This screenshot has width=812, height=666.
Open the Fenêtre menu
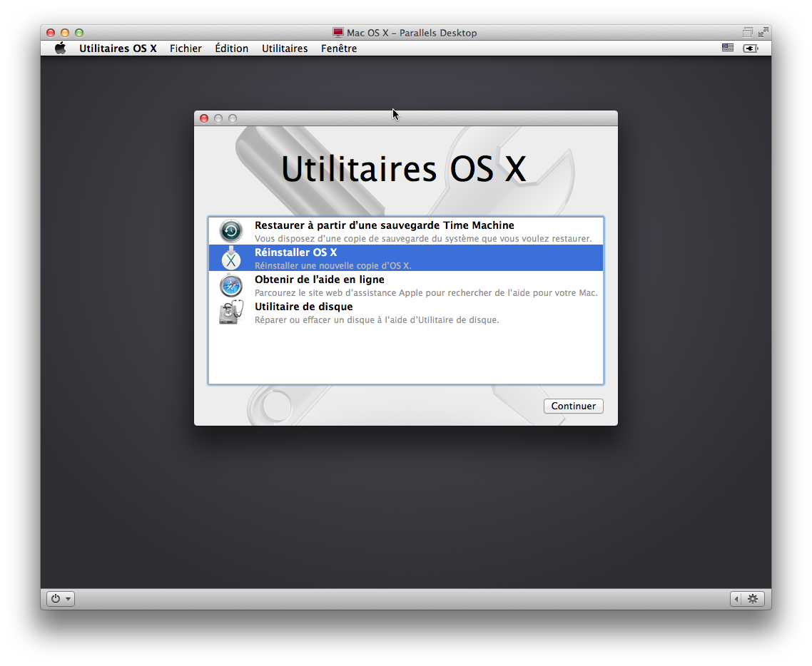click(339, 48)
